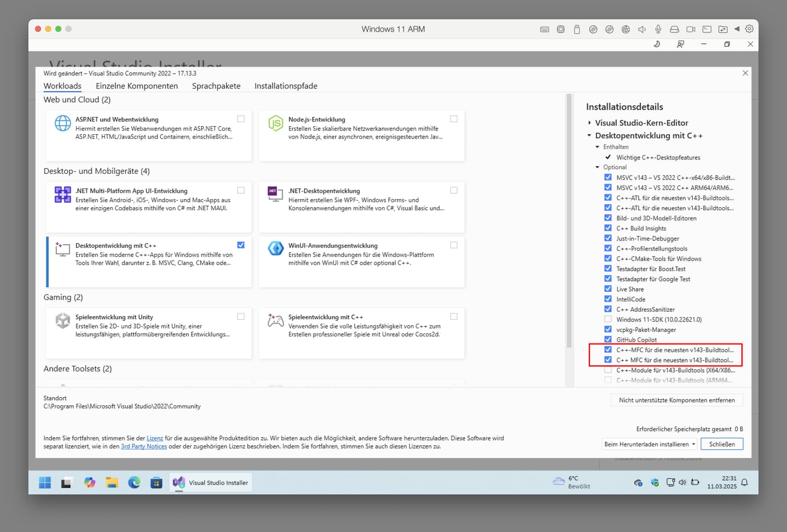Open VM settings gear icon

point(749,29)
